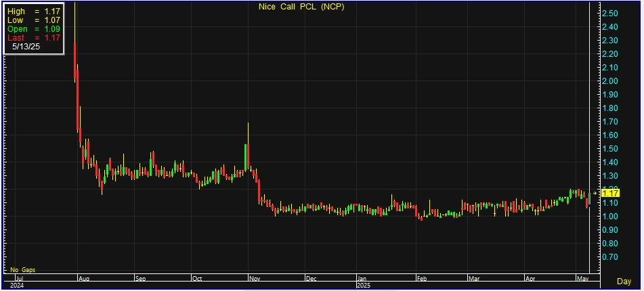Viewport: 644px width, 291px height.
Task: Click the chart title Nice Call PCL (NCP)
Action: click(x=301, y=7)
